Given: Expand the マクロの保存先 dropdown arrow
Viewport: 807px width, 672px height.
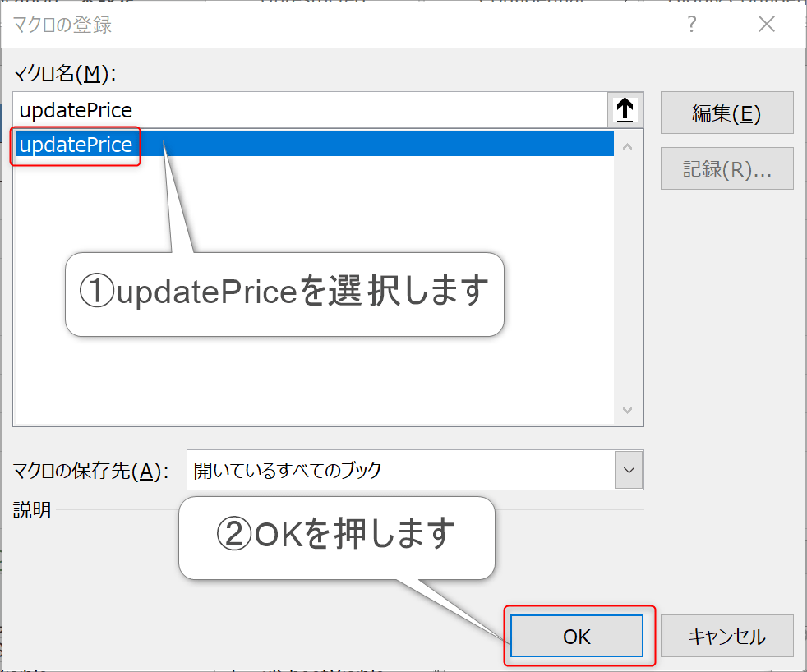Looking at the screenshot, I should tap(629, 470).
